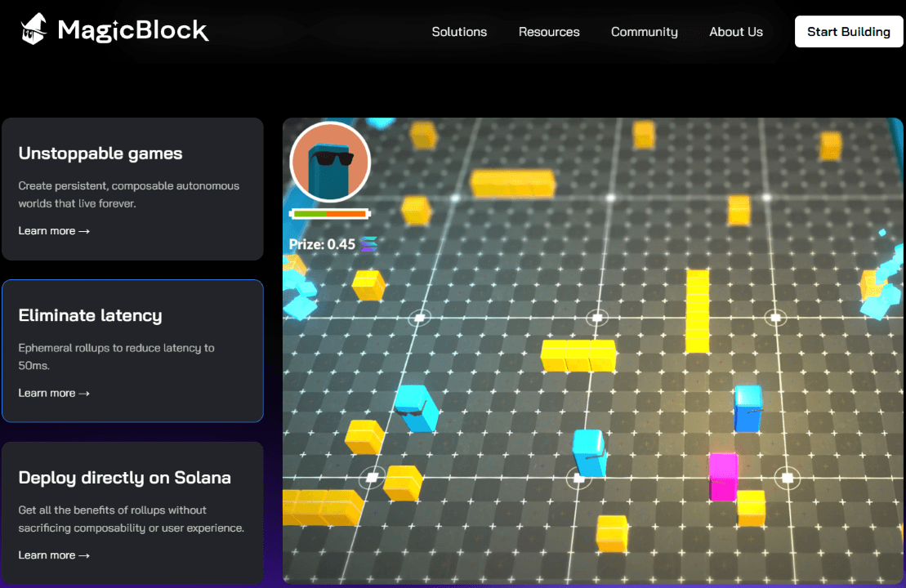Click the MagicBlock brand name text
906x588 pixels.
tap(133, 31)
